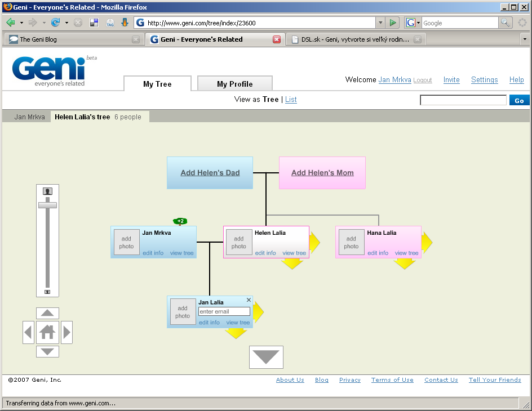Click the +2 tree badge above Jan Mrkva
Viewport: 532px width, 411px height.
pyautogui.click(x=180, y=221)
